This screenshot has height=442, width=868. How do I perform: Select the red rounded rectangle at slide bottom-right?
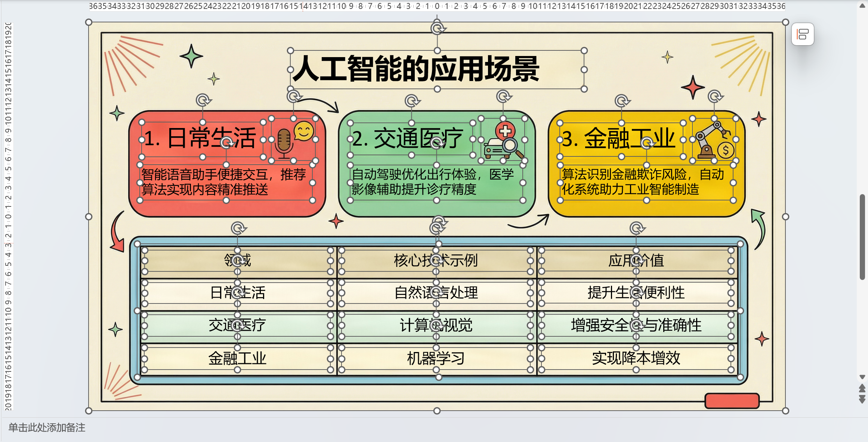(732, 401)
